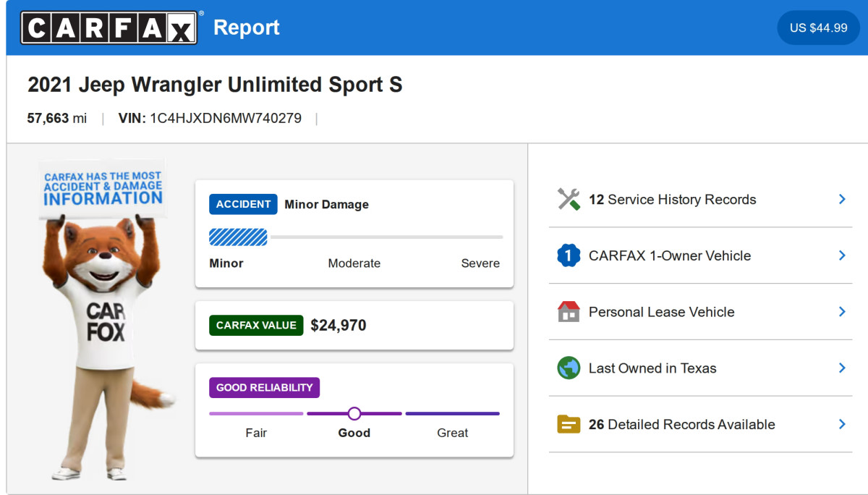Click the CARFAX VALUE badge
Viewport: 868px width, 495px height.
256,326
